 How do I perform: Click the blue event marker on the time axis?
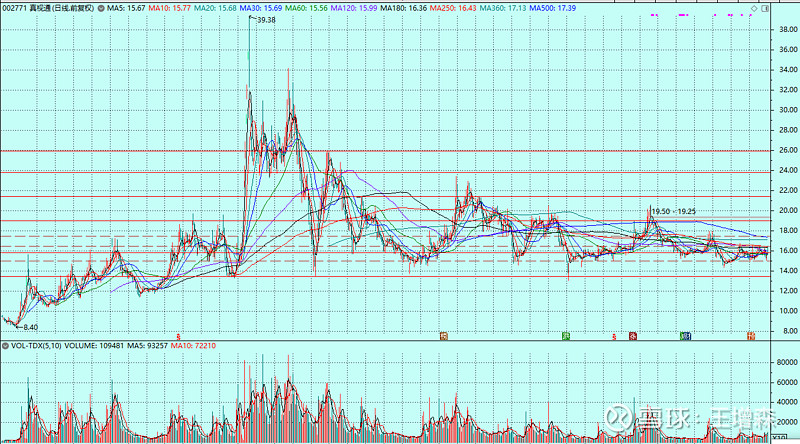click(x=685, y=336)
